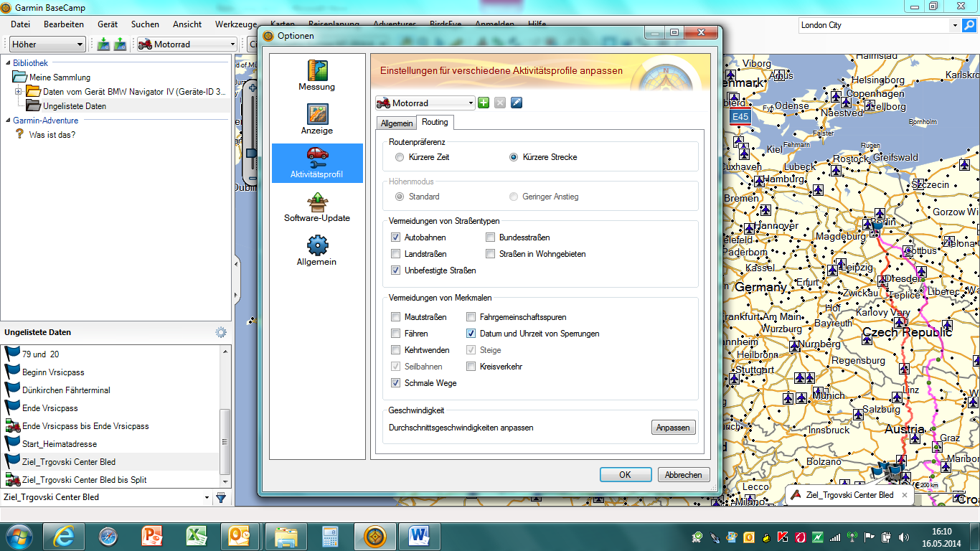Enable the Kreisverkehr avoidance checkbox
This screenshot has height=551, width=980.
point(471,367)
